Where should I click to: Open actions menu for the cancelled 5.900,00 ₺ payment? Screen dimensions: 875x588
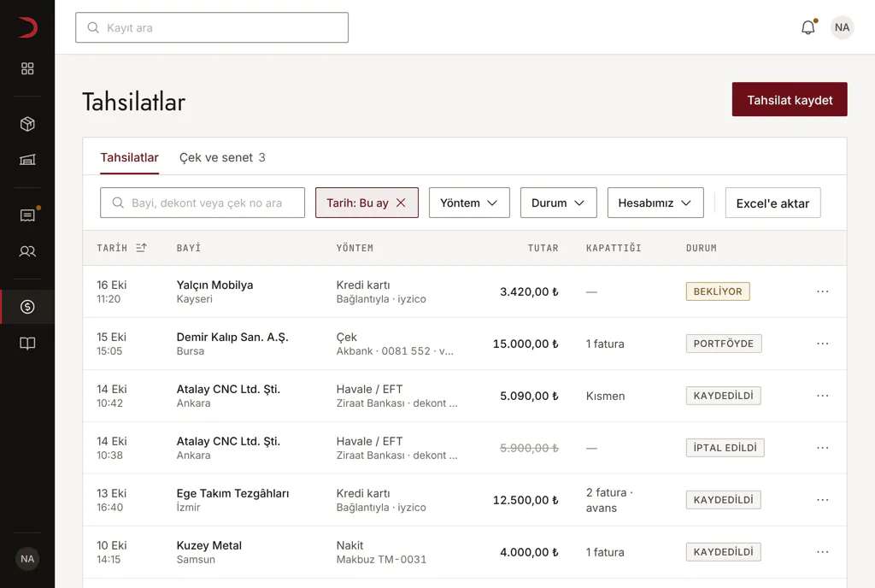click(823, 448)
